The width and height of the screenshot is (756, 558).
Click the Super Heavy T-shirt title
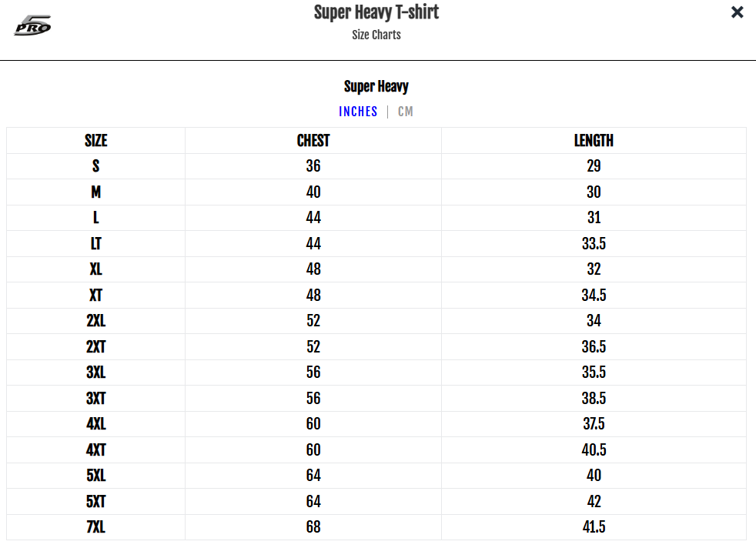pyautogui.click(x=376, y=12)
